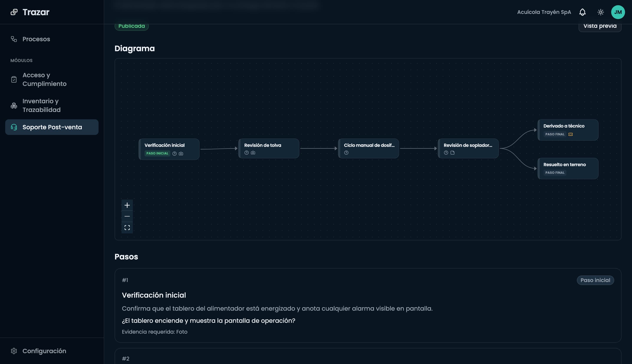Open Procesos in the sidebar
Image resolution: width=632 pixels, height=364 pixels.
pos(52,39)
